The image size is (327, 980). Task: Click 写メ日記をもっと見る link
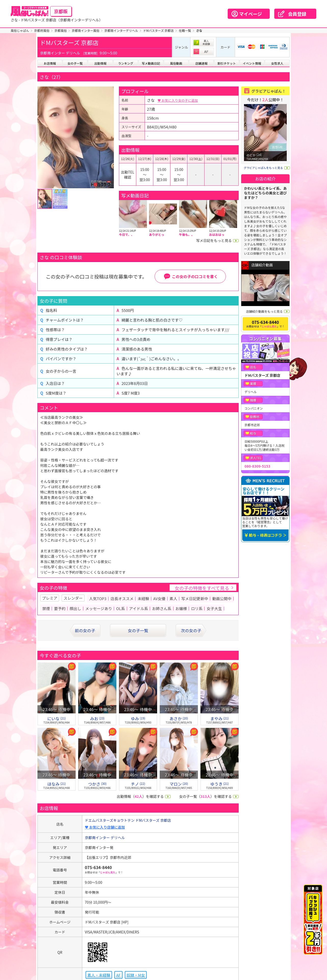click(x=217, y=241)
